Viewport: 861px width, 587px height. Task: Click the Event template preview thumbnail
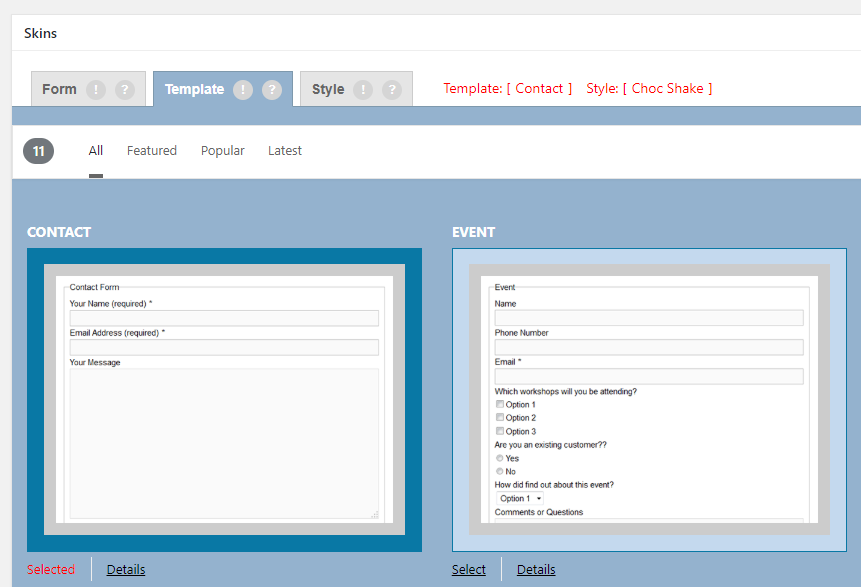click(649, 399)
